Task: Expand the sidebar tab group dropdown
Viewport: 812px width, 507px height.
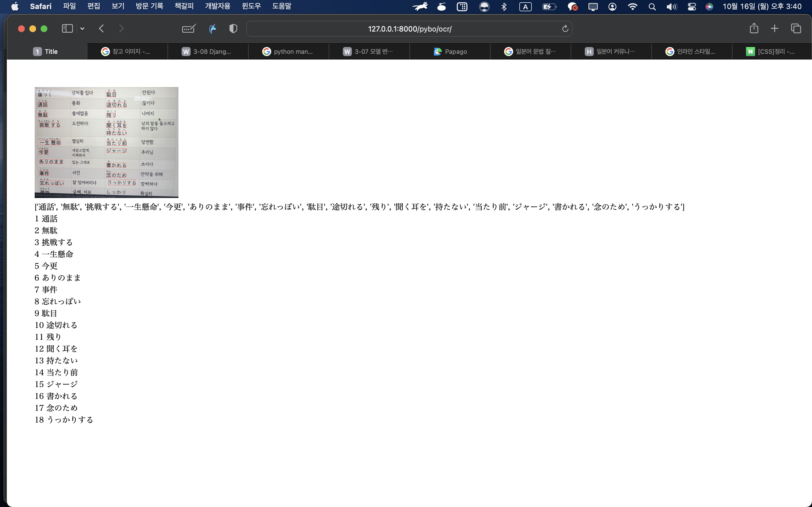Action: click(x=82, y=28)
